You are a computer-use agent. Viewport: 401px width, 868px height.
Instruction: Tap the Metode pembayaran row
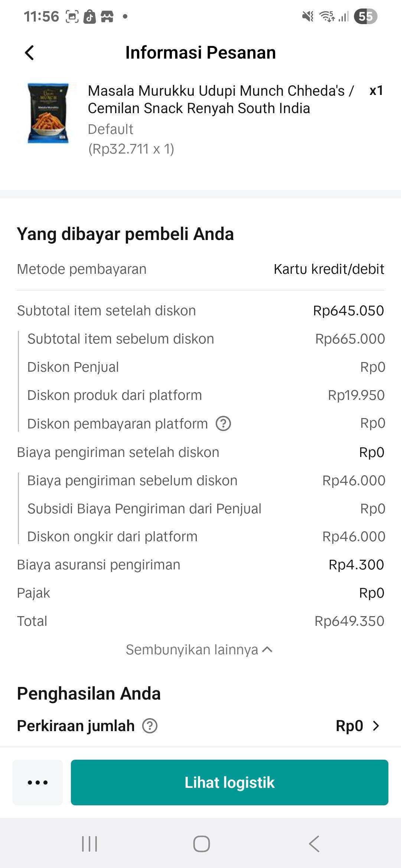(x=200, y=269)
